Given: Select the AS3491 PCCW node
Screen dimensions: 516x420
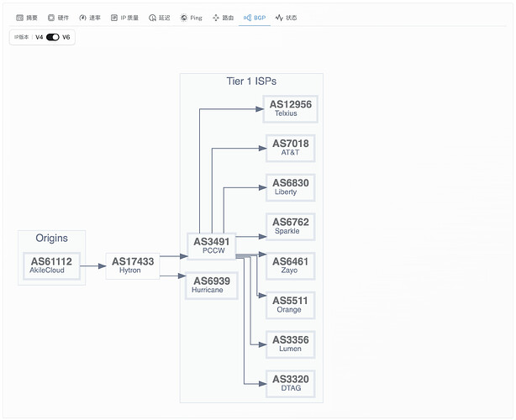Looking at the screenshot, I should point(212,246).
